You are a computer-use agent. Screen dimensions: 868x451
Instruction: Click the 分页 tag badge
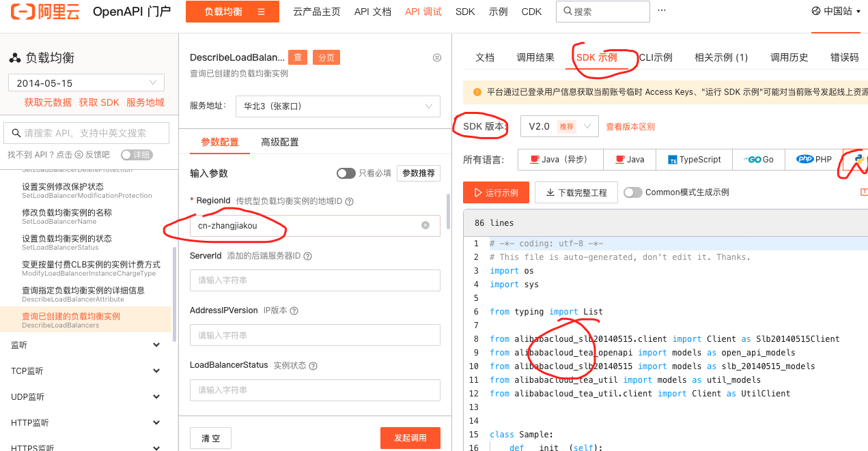click(326, 57)
